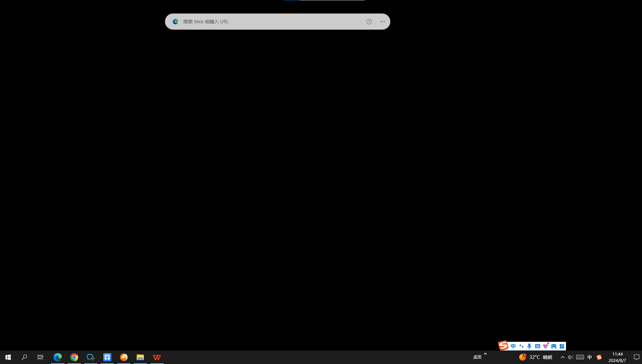Click the Edge logo in search bar
The image size is (642, 364).
tap(175, 22)
